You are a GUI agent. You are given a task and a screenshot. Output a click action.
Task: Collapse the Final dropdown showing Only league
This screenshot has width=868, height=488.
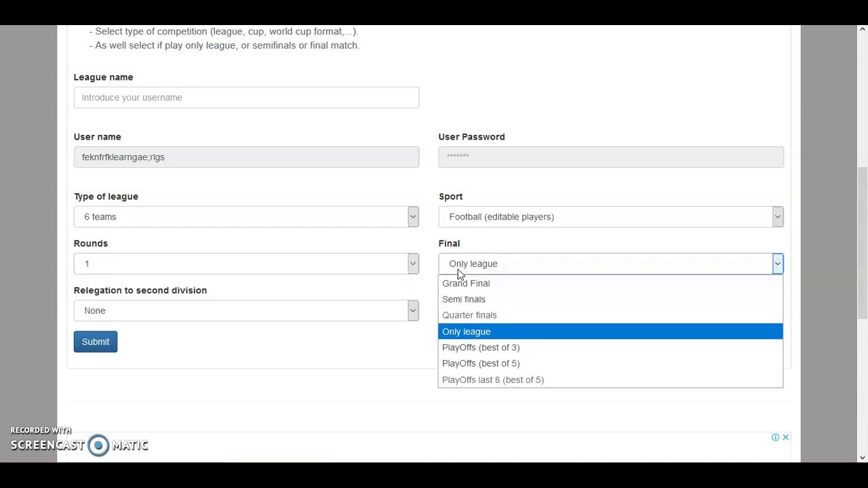click(611, 264)
